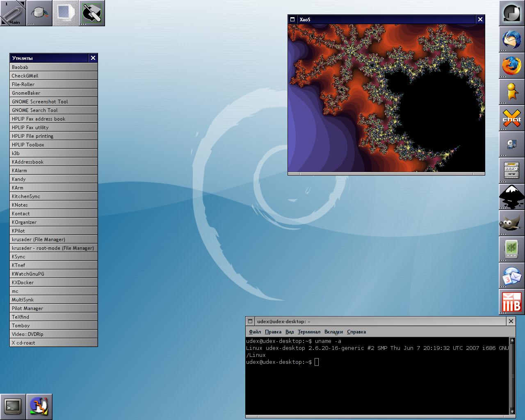Viewport: 525px width, 420px height.
Task: Launch the terminal monitor dock icon
Action: click(x=13, y=406)
